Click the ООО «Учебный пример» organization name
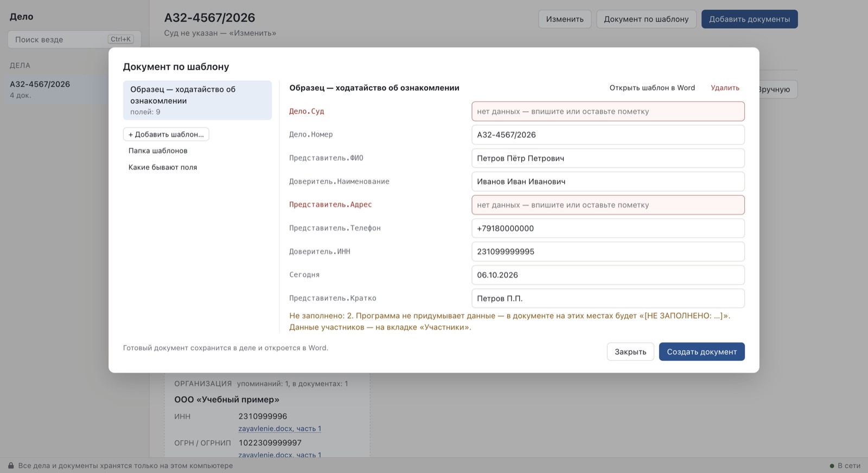 pyautogui.click(x=227, y=399)
